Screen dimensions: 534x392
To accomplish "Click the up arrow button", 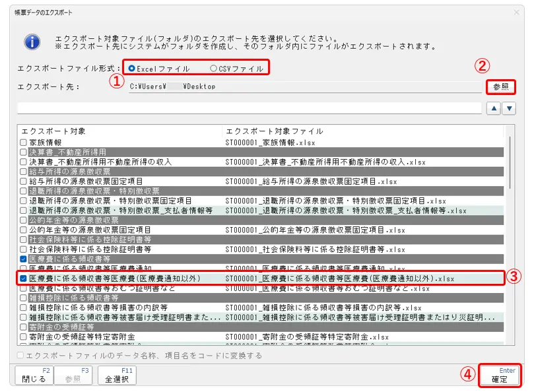I will pos(494,108).
